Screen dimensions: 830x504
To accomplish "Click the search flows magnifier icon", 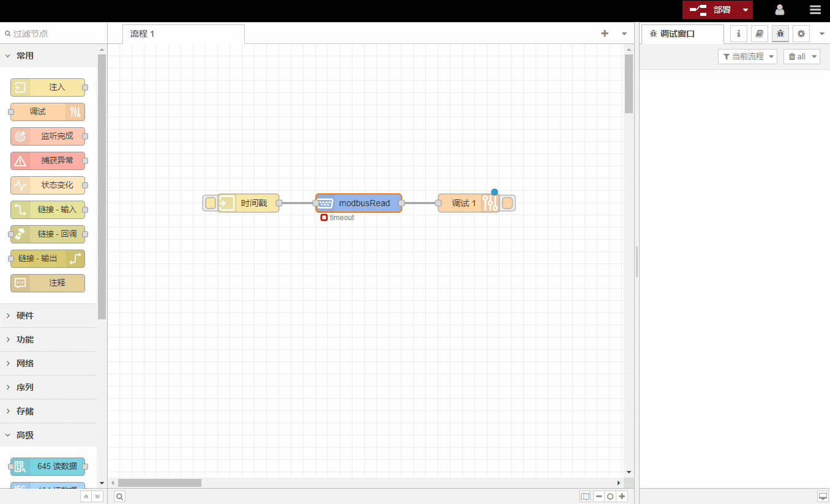I will [120, 497].
